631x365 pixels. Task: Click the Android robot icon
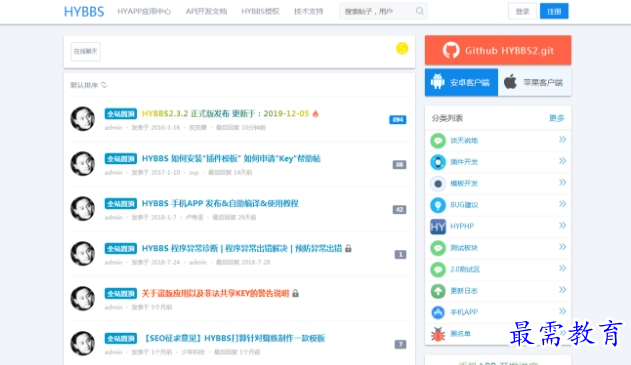(x=437, y=82)
